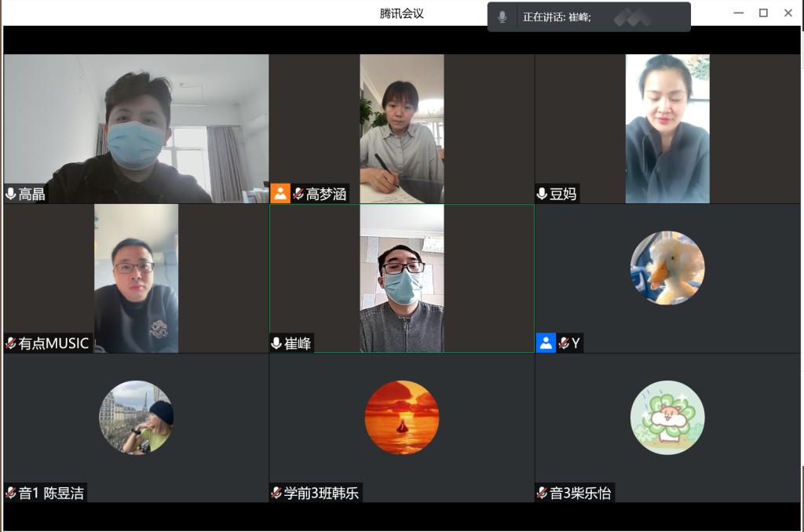
Task: Click the mic icon in the speaking indicator
Action: pyautogui.click(x=502, y=17)
